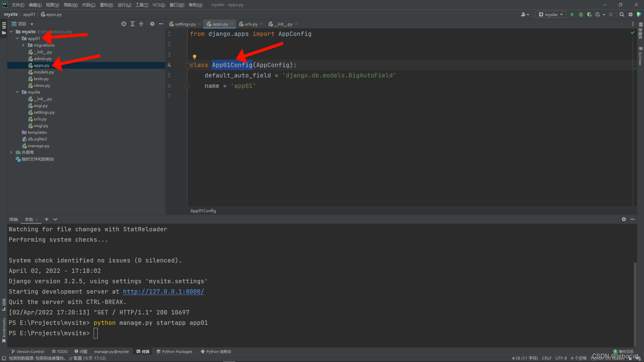The height and width of the screenshot is (362, 644).
Task: Open terminal session type dropdown arrow
Action: pyautogui.click(x=55, y=219)
